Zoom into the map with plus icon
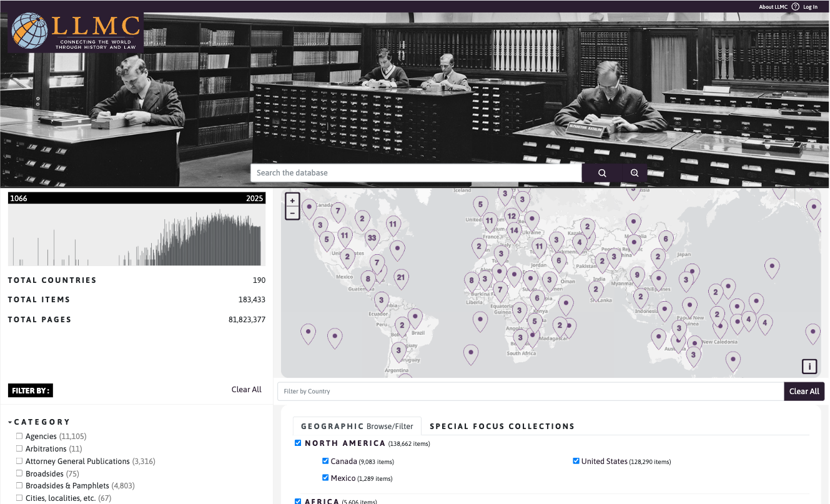 click(292, 199)
